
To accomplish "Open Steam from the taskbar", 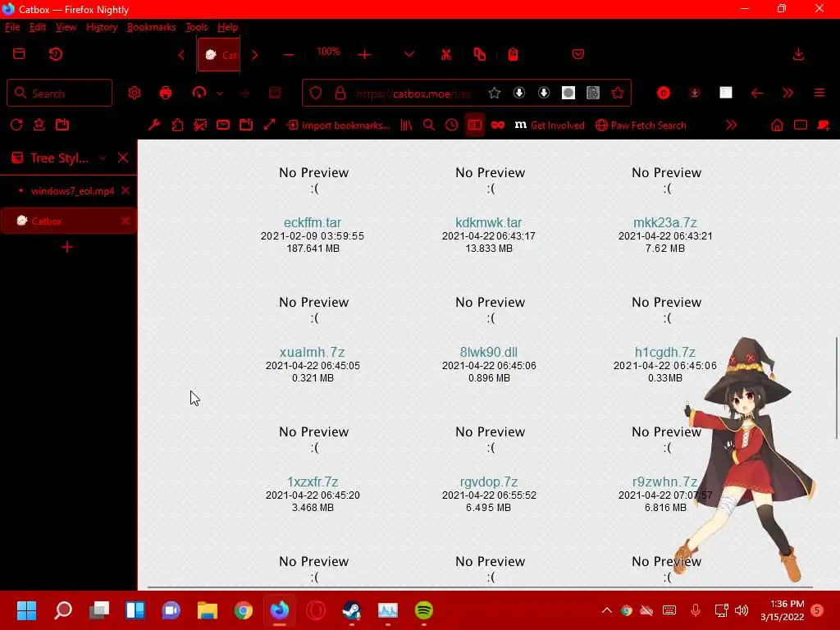I will pyautogui.click(x=351, y=610).
